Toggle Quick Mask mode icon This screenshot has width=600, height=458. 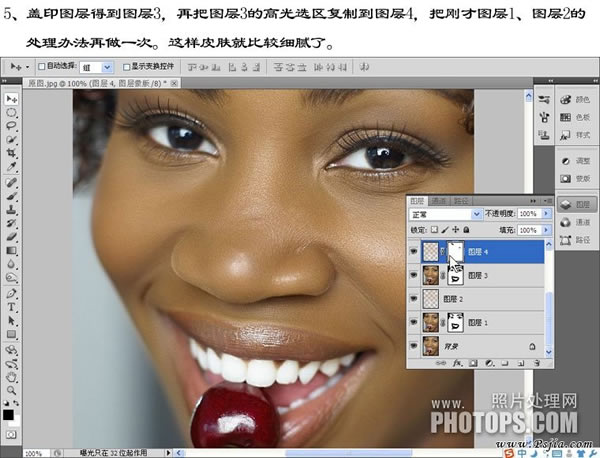point(11,435)
